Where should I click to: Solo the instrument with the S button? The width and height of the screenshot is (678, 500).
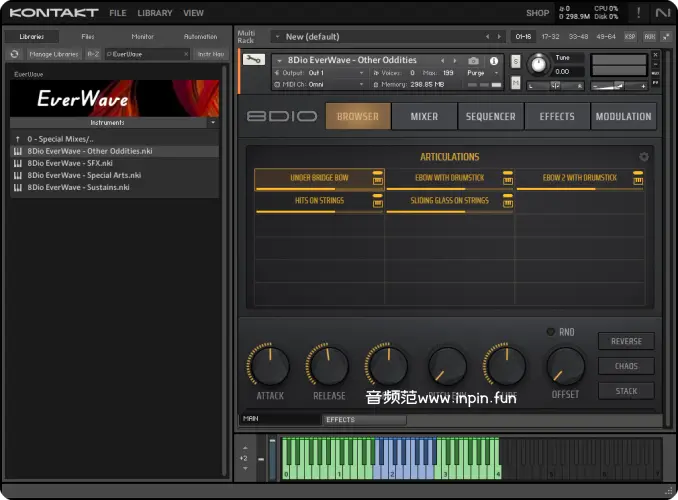tap(516, 61)
